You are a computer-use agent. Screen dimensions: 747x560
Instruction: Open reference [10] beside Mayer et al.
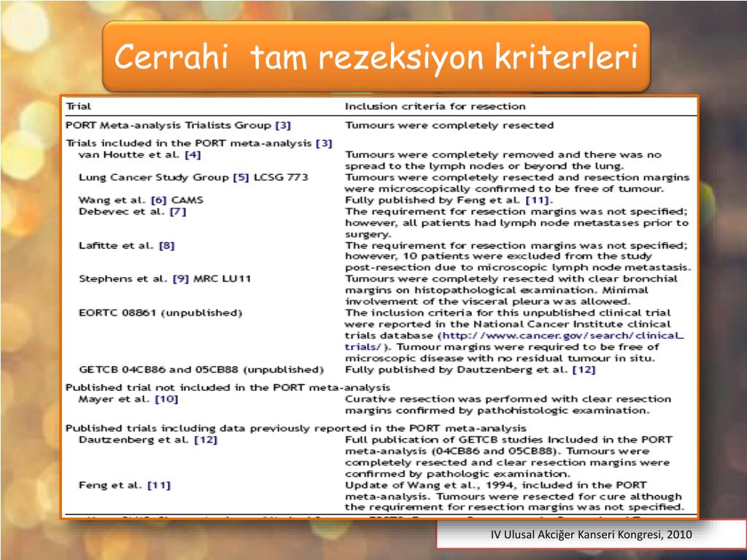[x=167, y=399]
